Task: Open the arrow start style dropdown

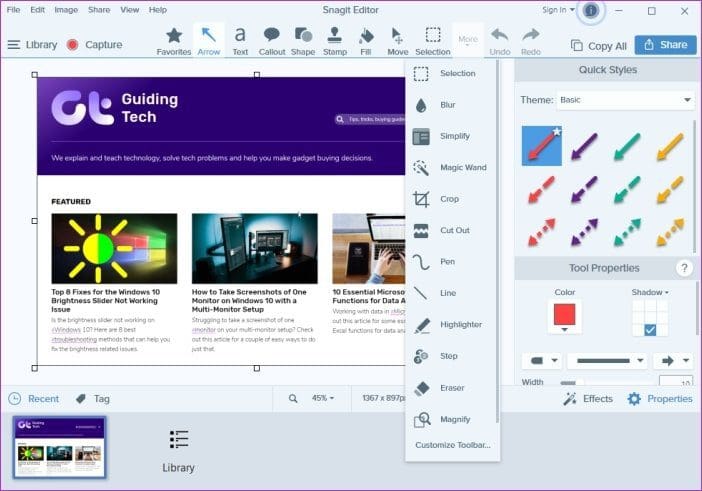Action: [544, 361]
